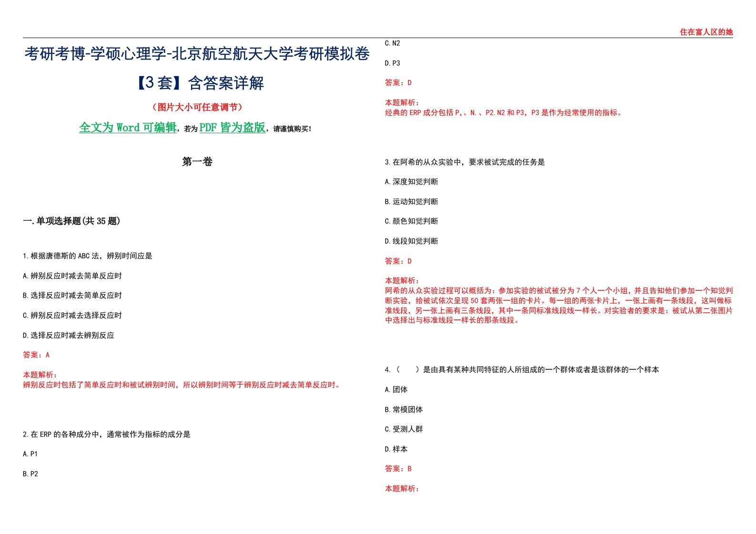
Task: Select option B 选择反应时减去简单反应时
Action: pyautogui.click(x=72, y=296)
